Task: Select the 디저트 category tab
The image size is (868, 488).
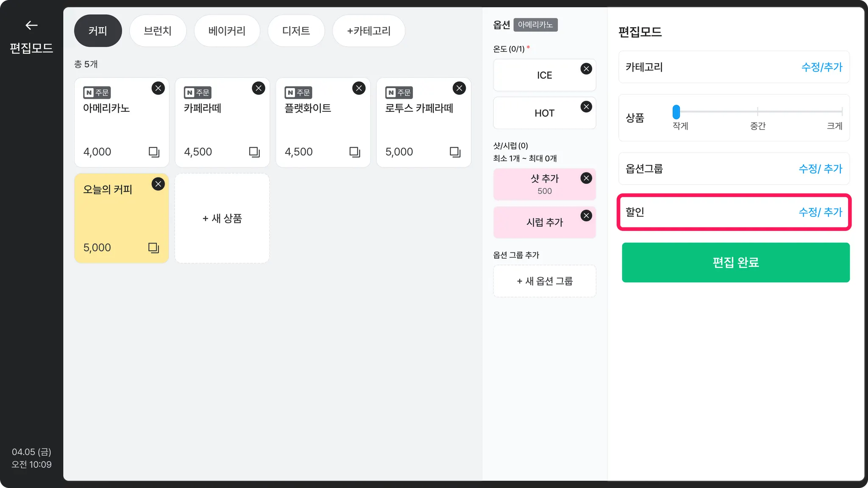Action: [296, 31]
